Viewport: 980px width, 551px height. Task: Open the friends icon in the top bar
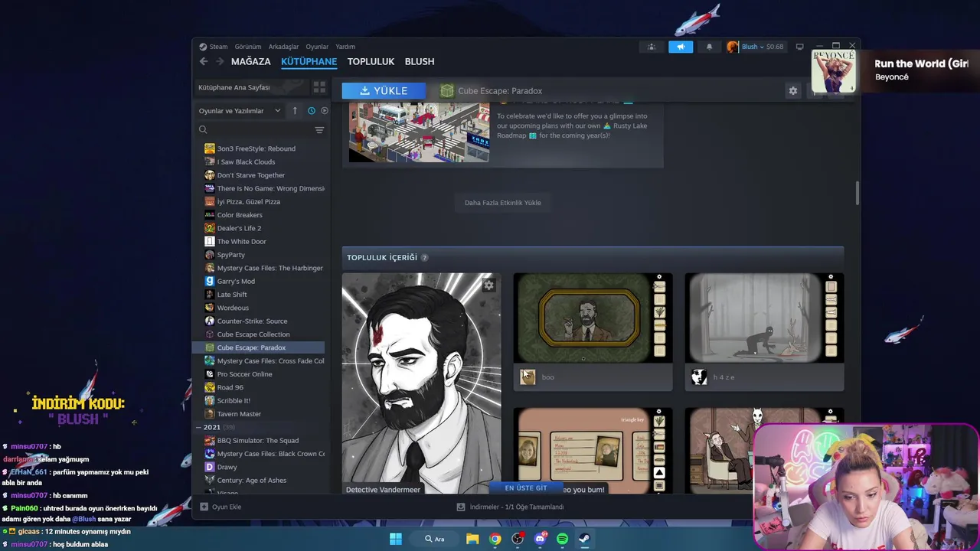[x=652, y=47]
